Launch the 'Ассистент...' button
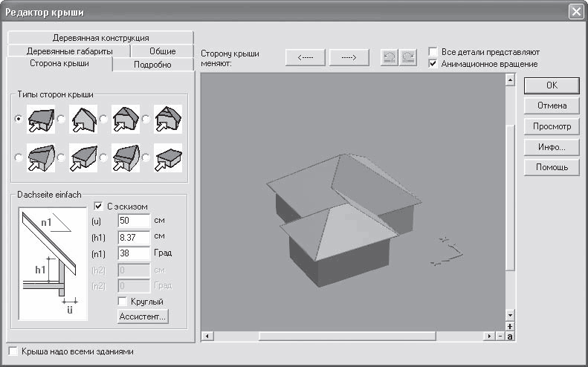This screenshot has height=367, width=588. [x=143, y=316]
